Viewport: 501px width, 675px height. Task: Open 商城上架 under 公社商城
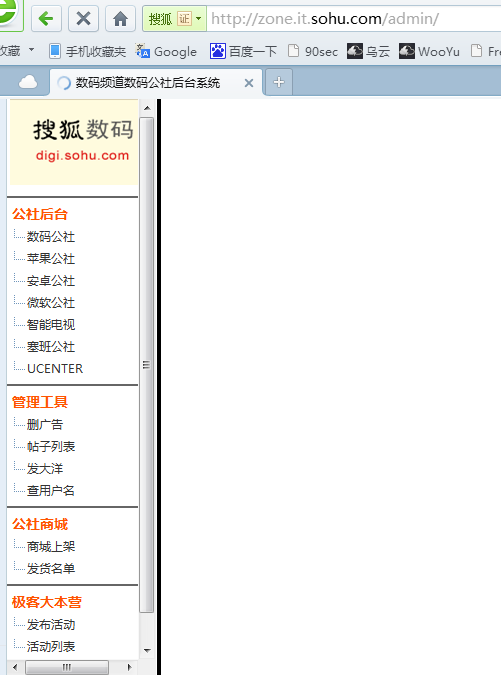51,547
